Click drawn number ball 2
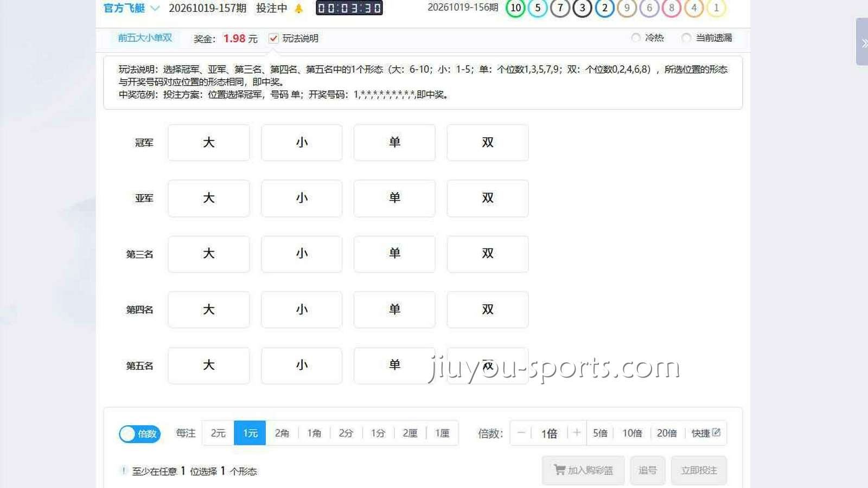This screenshot has height=488, width=868. point(604,8)
